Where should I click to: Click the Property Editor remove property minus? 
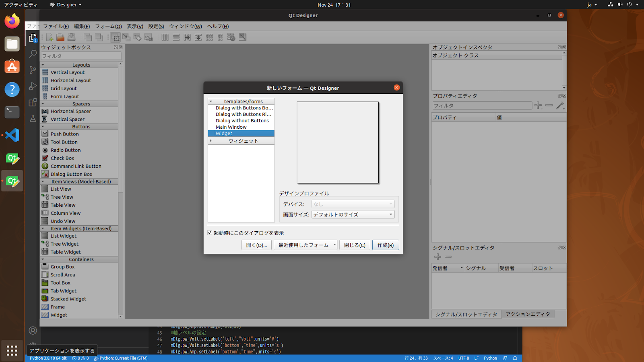click(549, 105)
